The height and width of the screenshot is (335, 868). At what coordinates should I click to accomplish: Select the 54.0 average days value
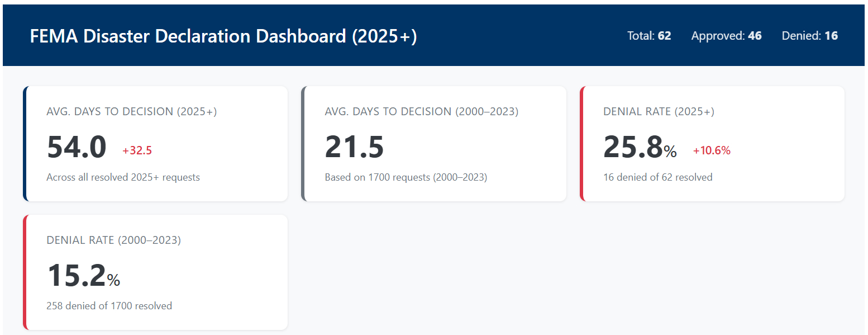[77, 148]
